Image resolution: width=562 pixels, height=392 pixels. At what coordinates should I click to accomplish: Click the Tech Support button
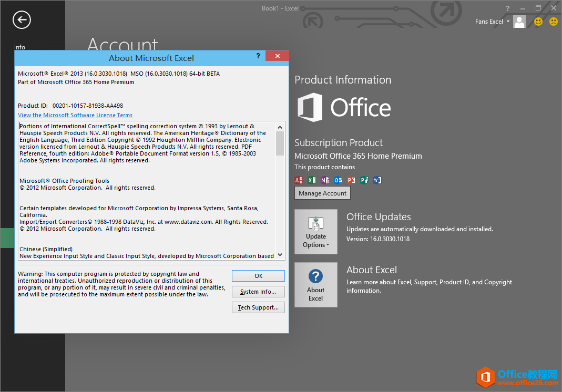point(259,307)
